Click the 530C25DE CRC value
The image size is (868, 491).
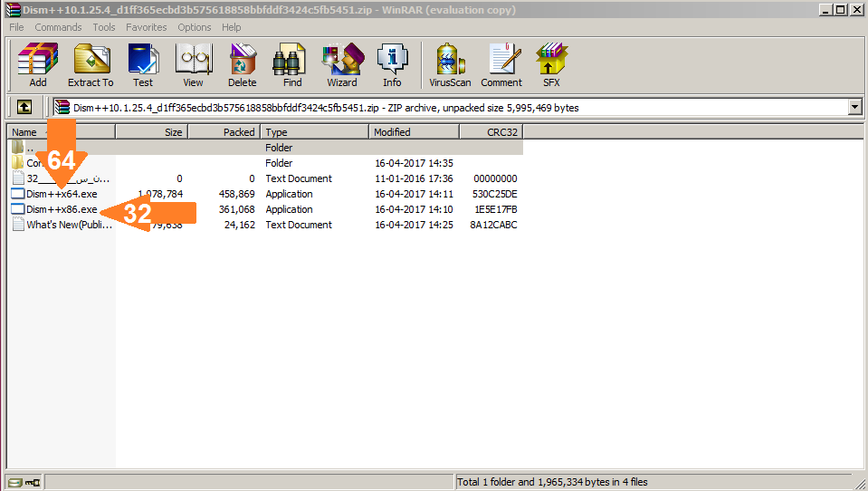coord(495,194)
